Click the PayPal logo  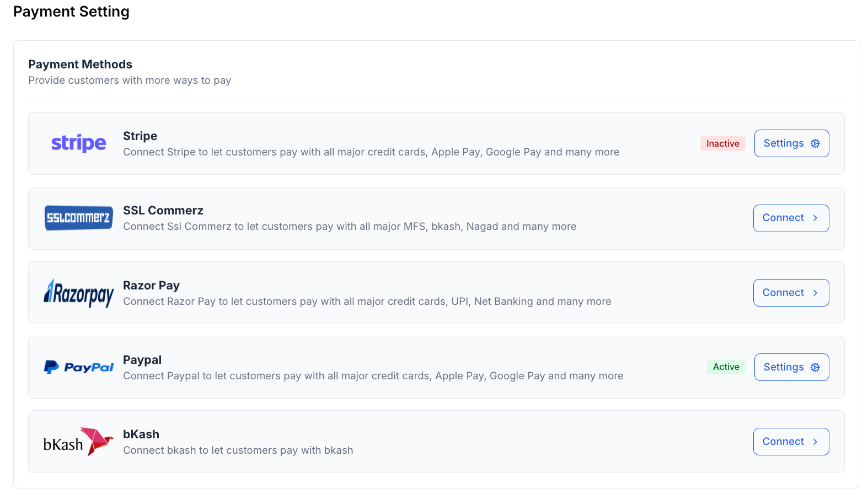pyautogui.click(x=78, y=367)
